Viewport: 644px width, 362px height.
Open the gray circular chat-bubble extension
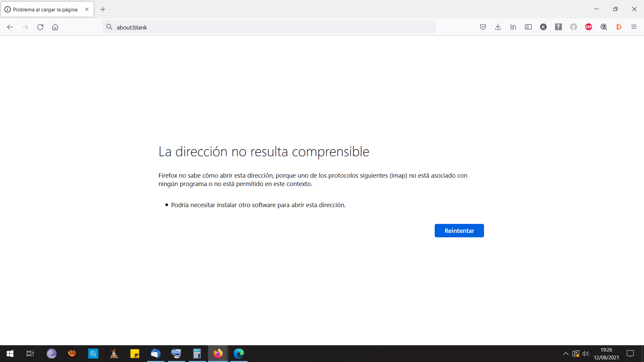click(x=574, y=27)
